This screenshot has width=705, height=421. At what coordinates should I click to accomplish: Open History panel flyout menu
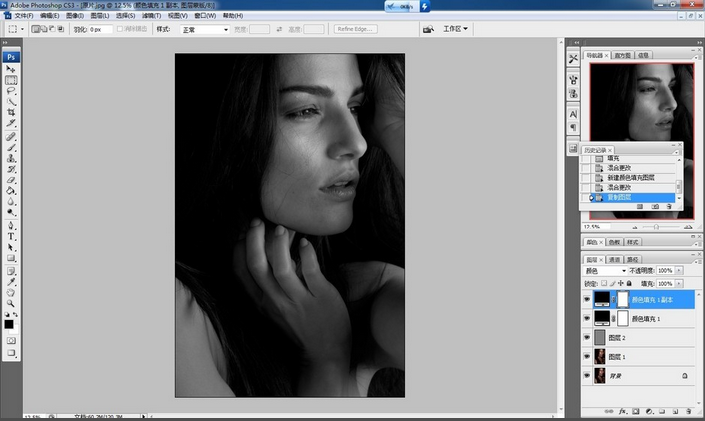pos(676,152)
